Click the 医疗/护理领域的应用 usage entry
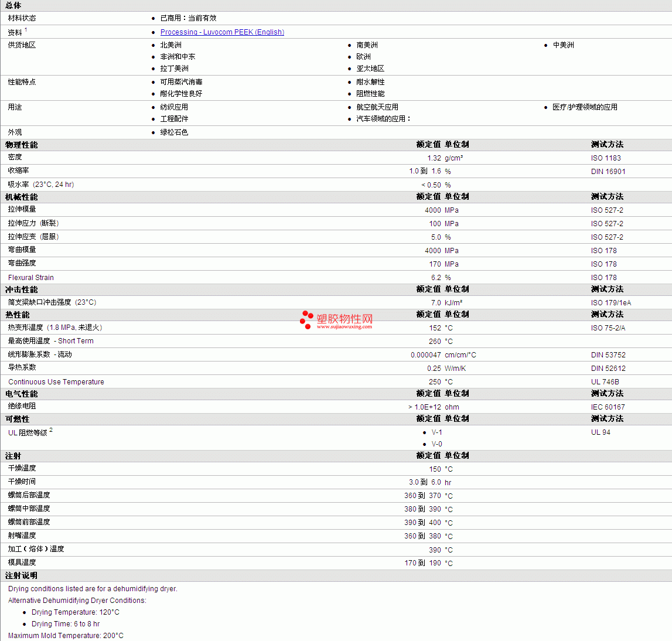This screenshot has height=641, width=672. pos(585,107)
